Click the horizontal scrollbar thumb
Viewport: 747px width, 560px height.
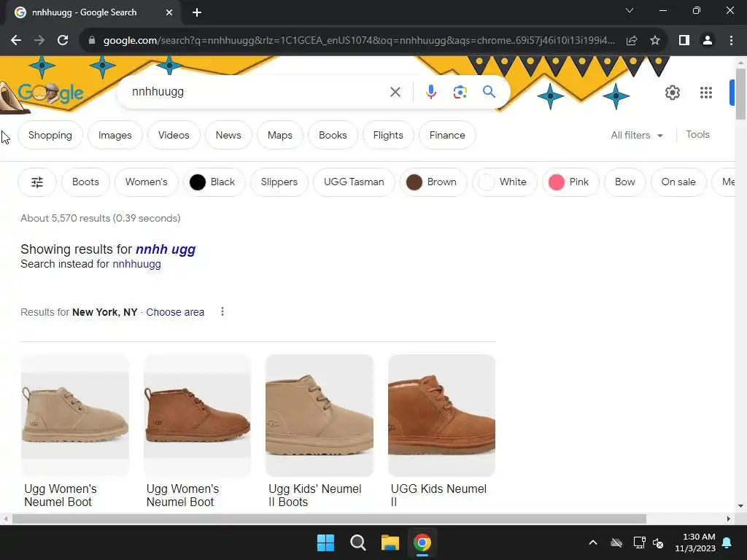click(x=329, y=519)
